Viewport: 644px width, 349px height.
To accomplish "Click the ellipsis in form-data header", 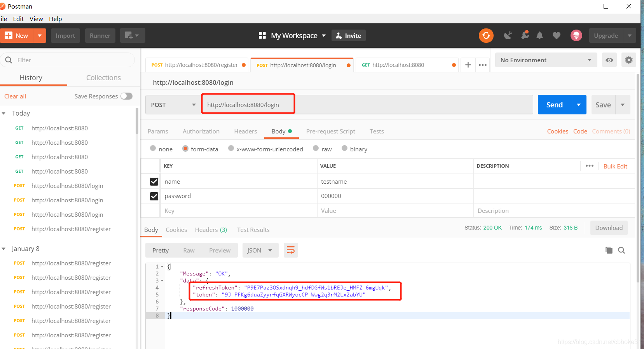I will [589, 166].
